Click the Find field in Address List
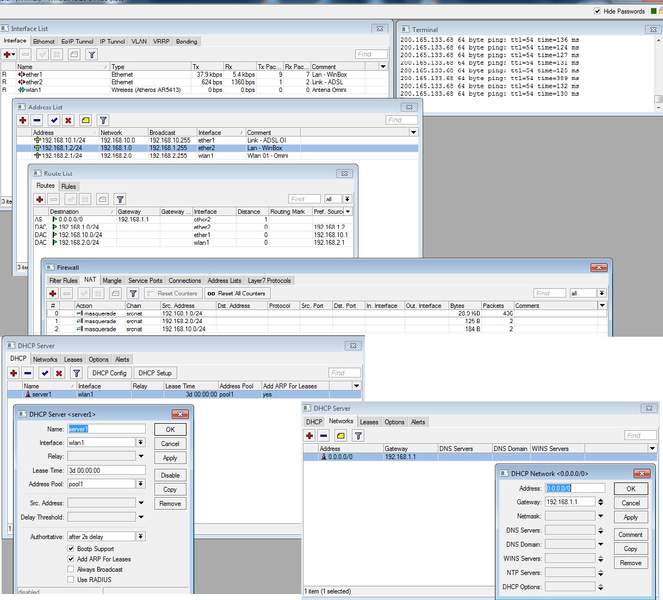663x600 pixels. 402,120
